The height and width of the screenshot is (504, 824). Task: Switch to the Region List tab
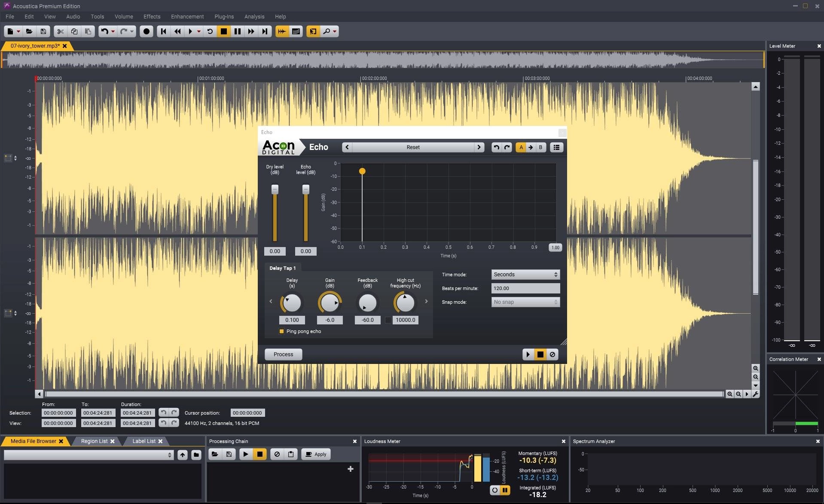point(95,441)
